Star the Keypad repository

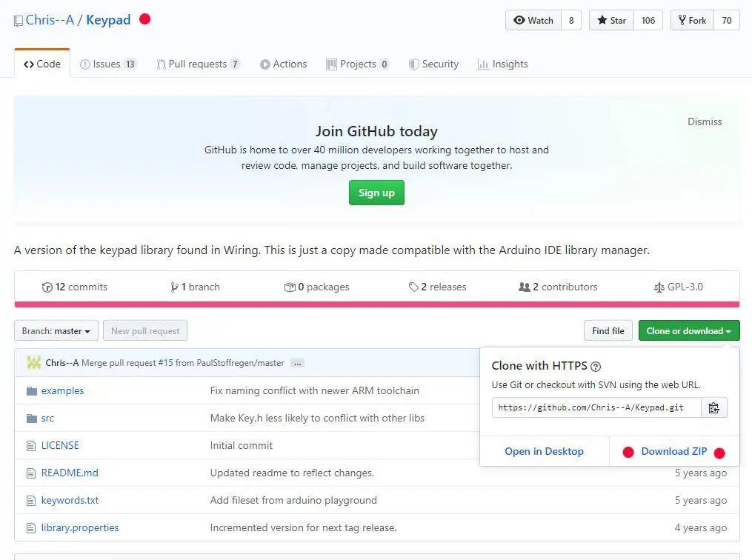tap(611, 20)
